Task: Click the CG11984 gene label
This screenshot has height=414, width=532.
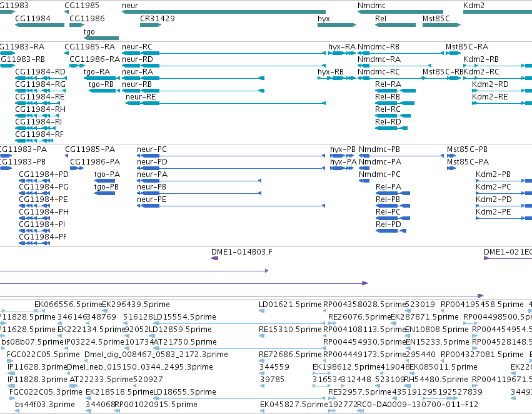Action: (x=33, y=18)
